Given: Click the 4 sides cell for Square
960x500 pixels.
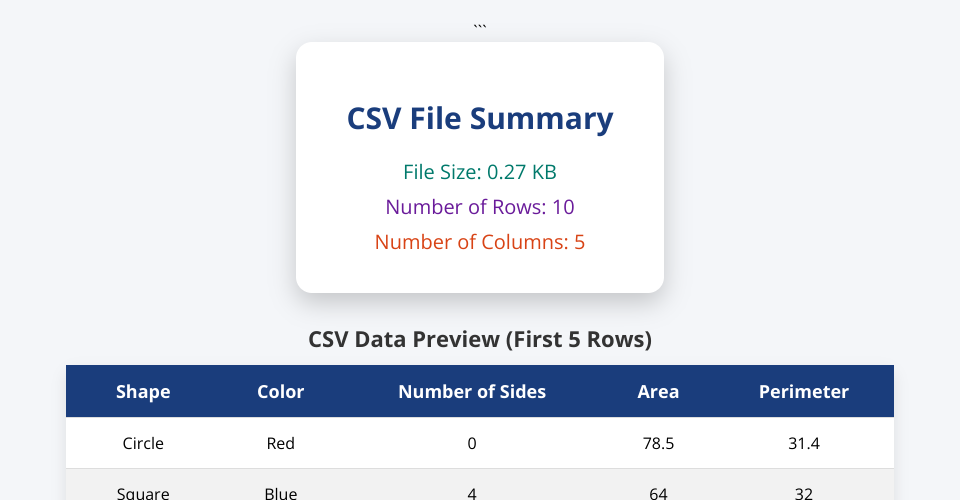Looking at the screenshot, I should click(472, 492).
